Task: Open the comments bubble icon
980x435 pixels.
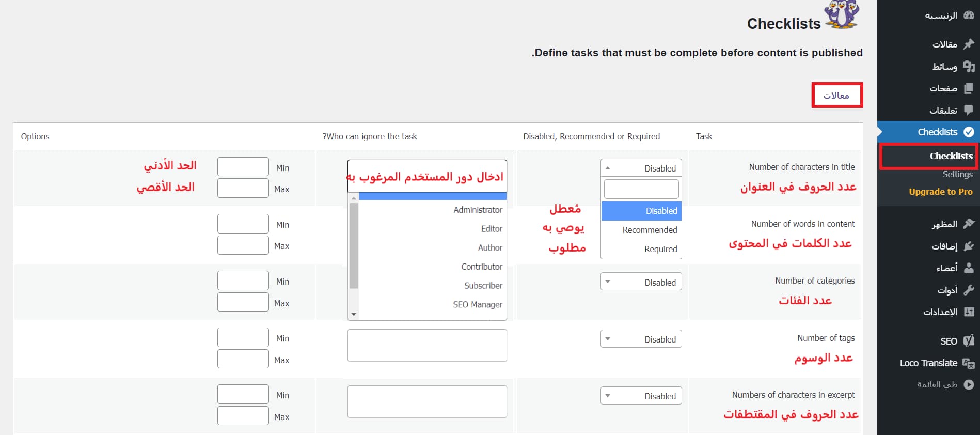Action: (969, 110)
